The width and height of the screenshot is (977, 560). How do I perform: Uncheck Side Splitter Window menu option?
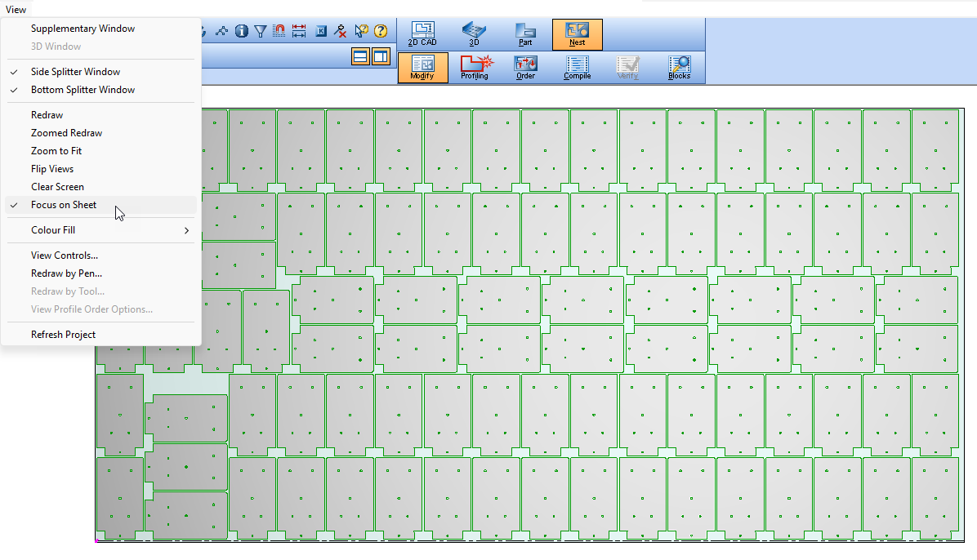[x=101, y=72]
